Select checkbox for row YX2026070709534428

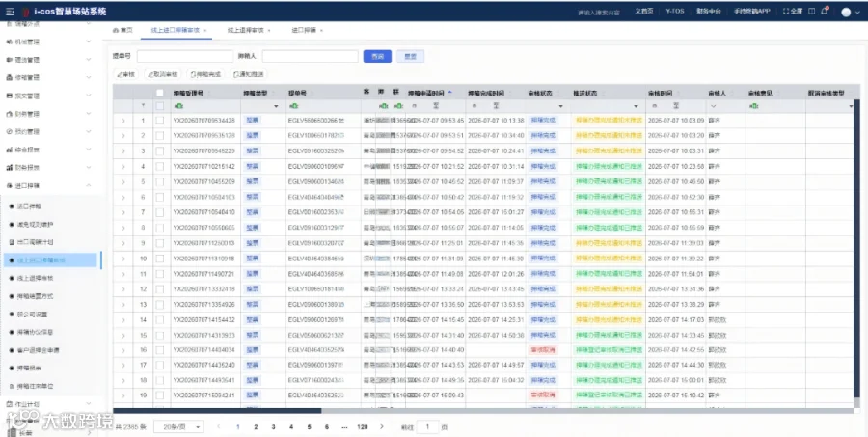click(x=160, y=121)
